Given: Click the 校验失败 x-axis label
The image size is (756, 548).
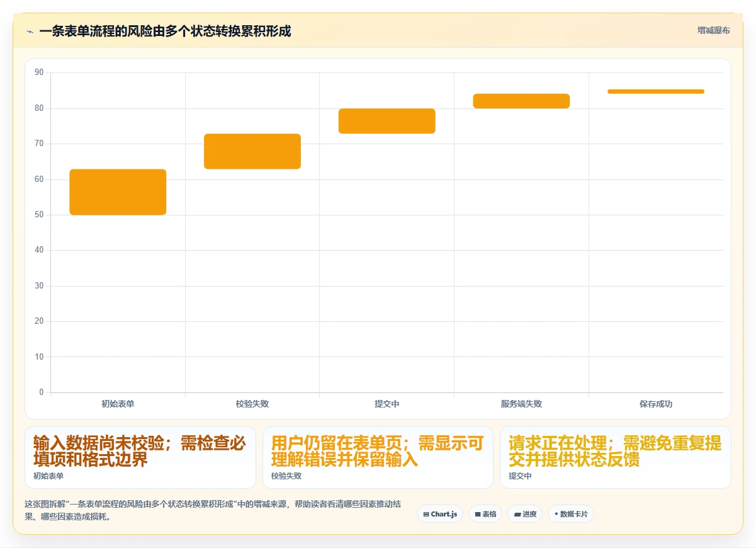Looking at the screenshot, I should [x=252, y=404].
